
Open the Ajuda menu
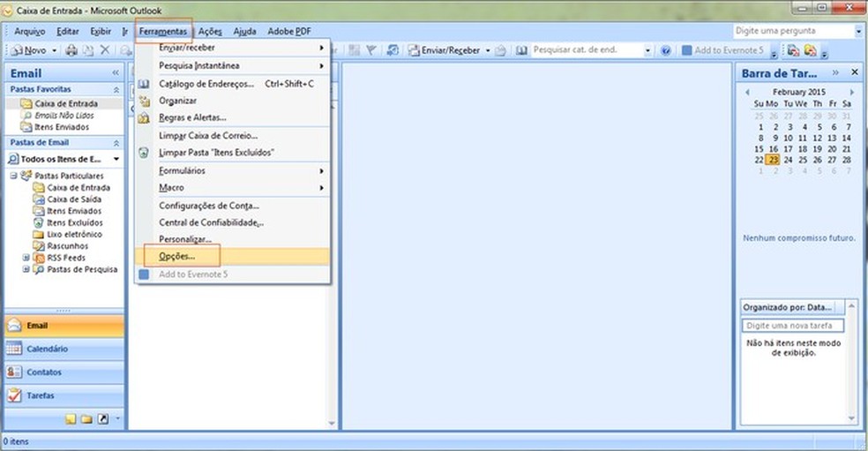[244, 32]
